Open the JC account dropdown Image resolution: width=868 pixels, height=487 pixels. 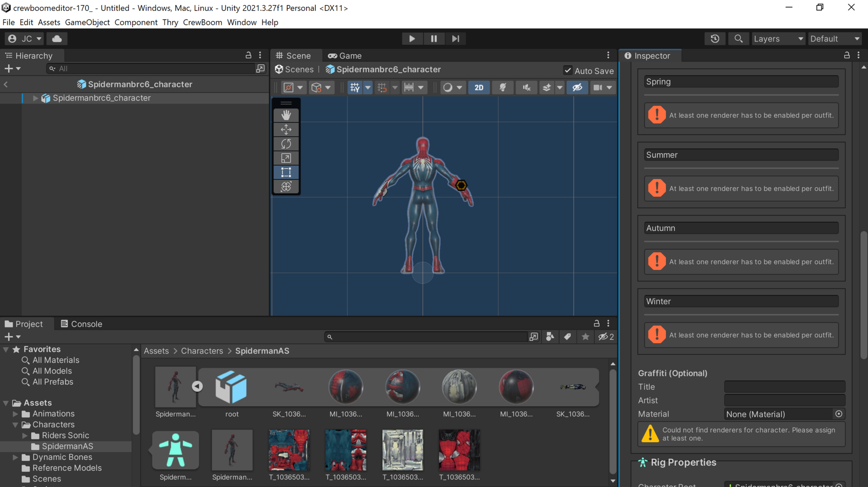(x=25, y=38)
